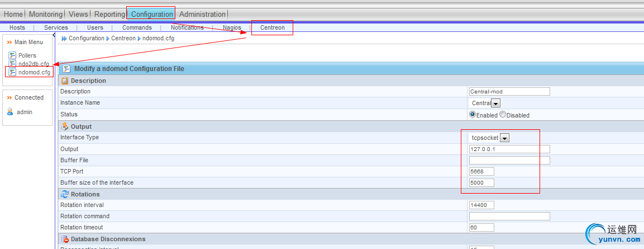Click the Description section clipboard icon
Viewport: 644px width, 249px height.
[x=64, y=81]
